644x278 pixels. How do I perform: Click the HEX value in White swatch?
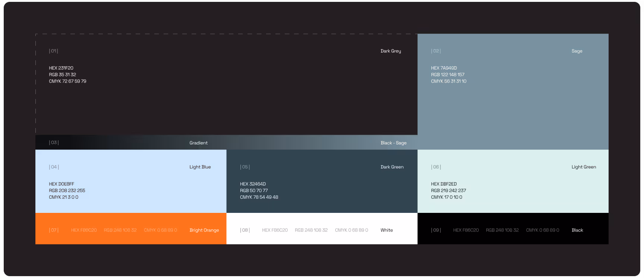click(275, 230)
